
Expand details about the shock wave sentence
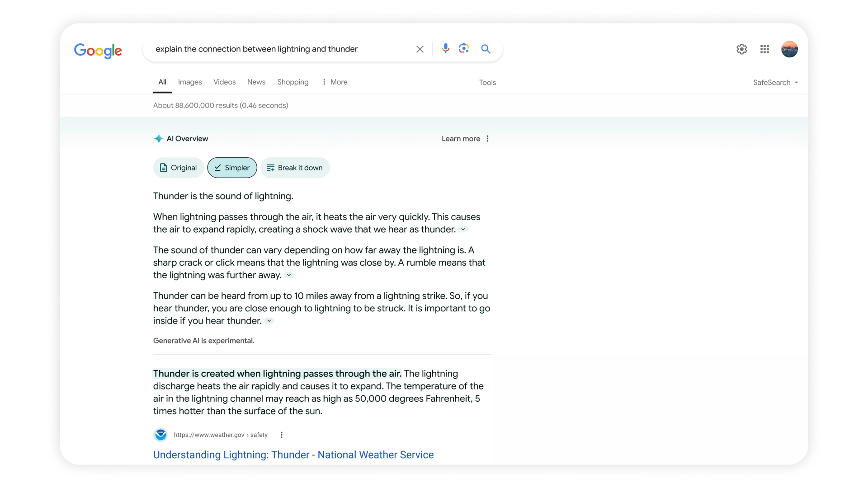463,230
